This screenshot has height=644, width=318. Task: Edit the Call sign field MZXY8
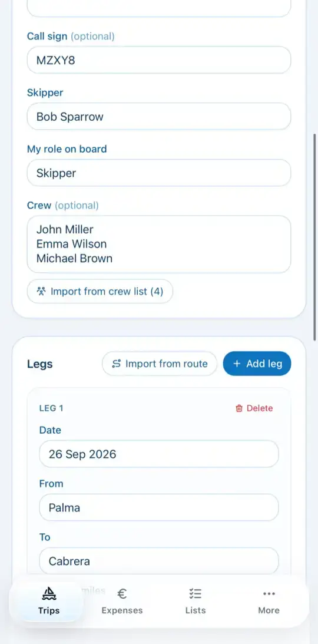[x=159, y=60]
